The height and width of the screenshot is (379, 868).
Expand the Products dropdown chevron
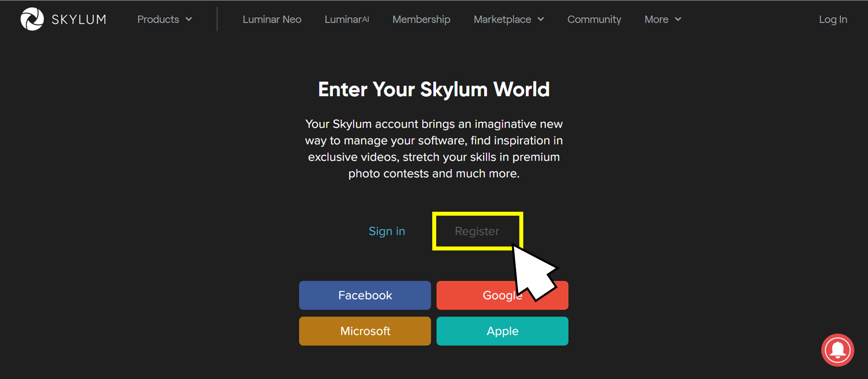click(189, 19)
